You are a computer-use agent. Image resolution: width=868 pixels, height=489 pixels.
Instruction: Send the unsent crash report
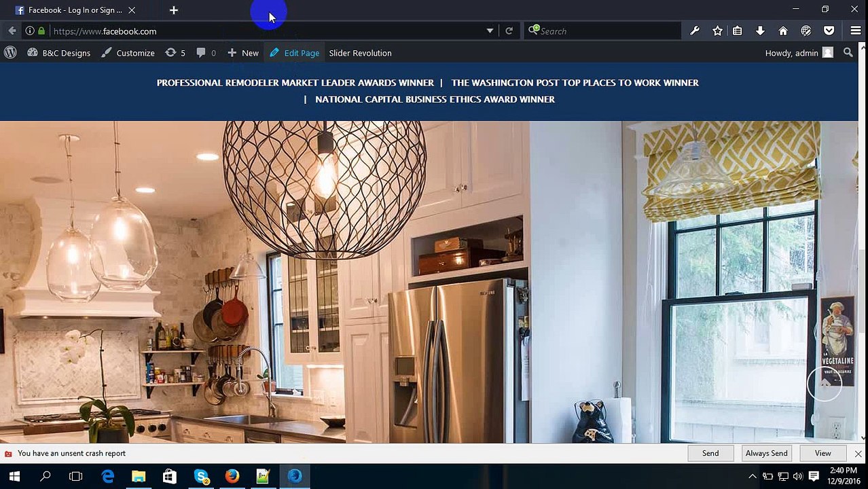click(x=710, y=453)
